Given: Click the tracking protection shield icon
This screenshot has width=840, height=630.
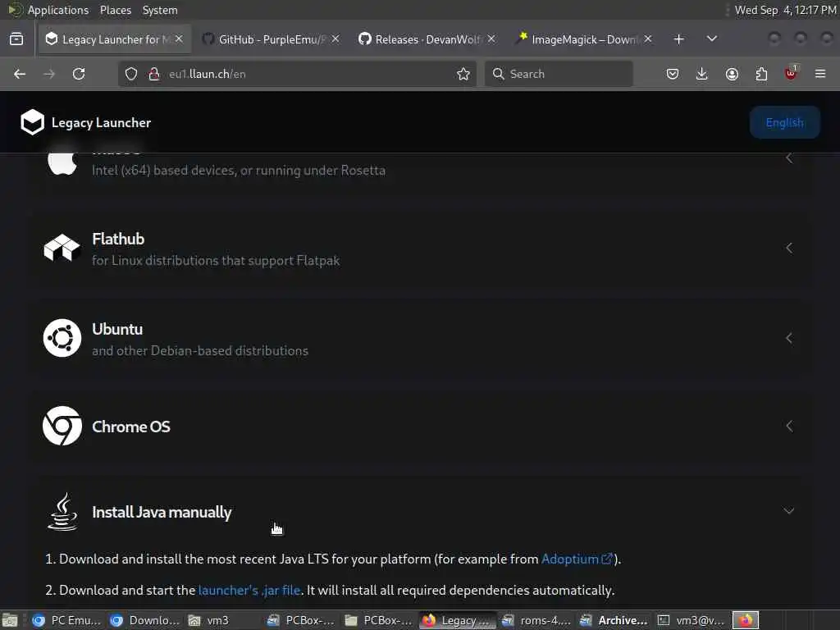Looking at the screenshot, I should 131,74.
